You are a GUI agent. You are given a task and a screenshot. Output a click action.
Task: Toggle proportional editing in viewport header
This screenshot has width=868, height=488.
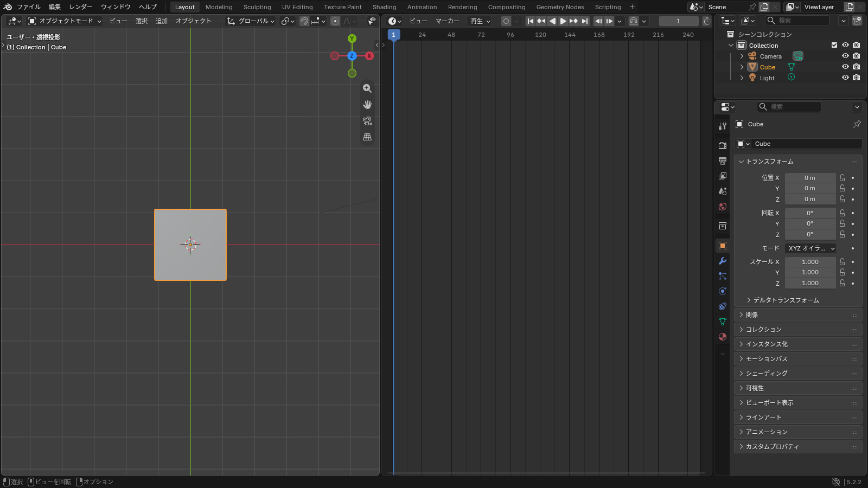335,21
